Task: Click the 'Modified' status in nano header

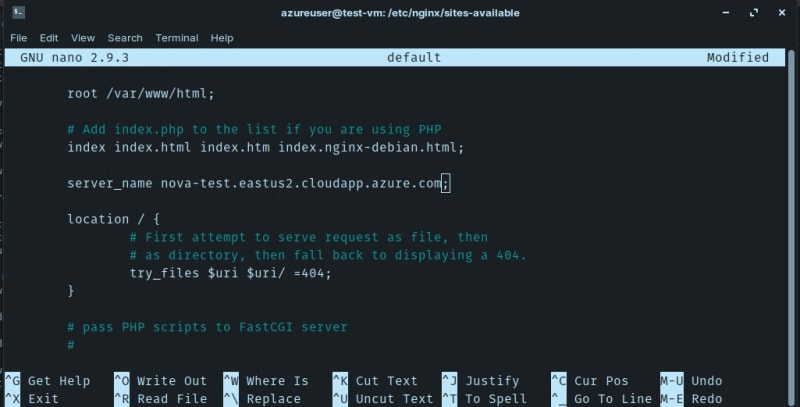Action: click(x=737, y=58)
